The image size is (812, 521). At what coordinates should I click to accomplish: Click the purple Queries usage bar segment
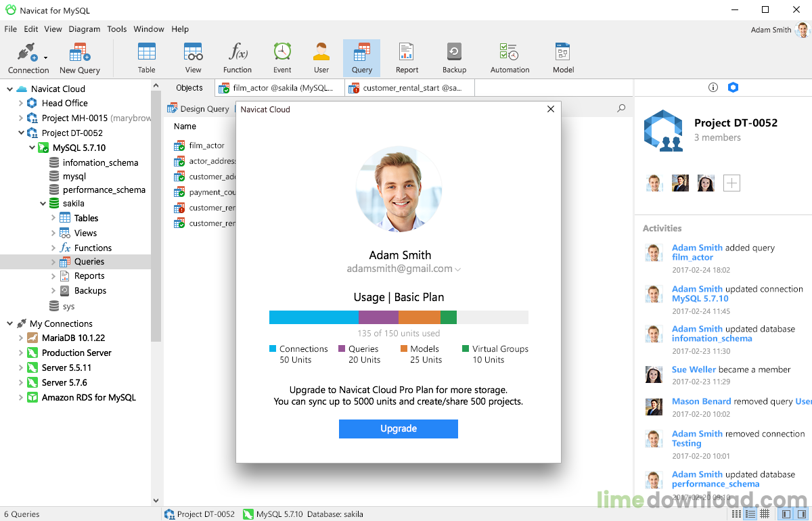pyautogui.click(x=378, y=317)
